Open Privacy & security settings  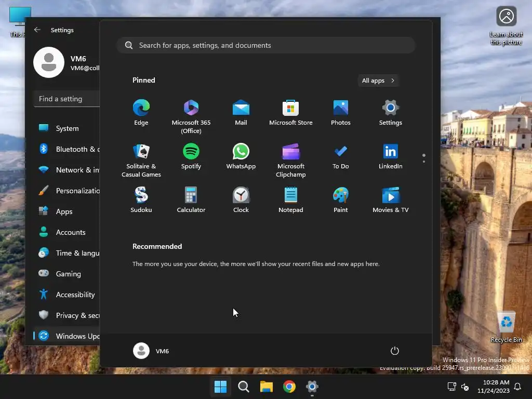pos(67,315)
